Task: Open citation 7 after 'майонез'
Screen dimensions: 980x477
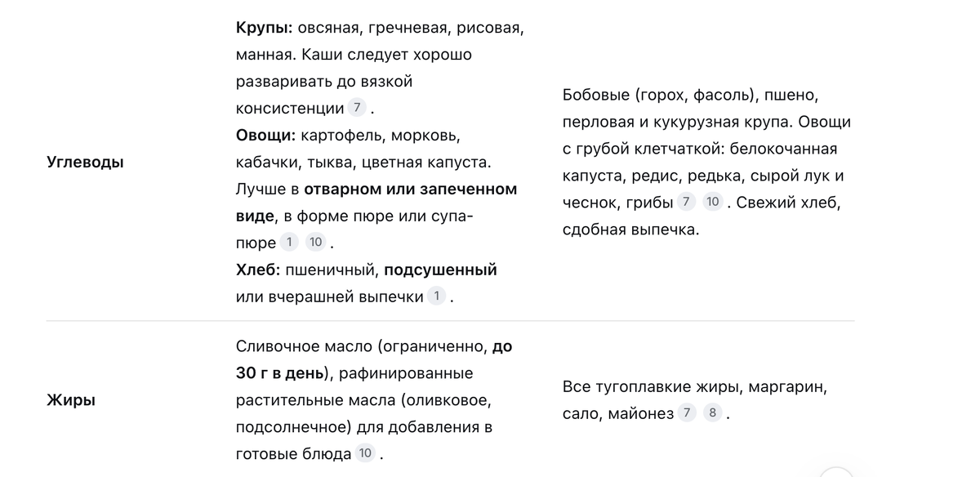Action: coord(687,413)
